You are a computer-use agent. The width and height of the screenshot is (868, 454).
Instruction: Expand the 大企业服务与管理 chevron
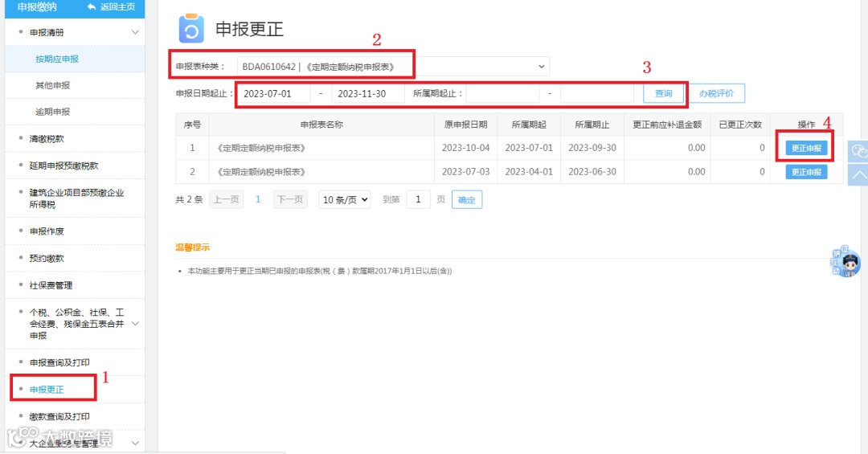pyautogui.click(x=135, y=444)
